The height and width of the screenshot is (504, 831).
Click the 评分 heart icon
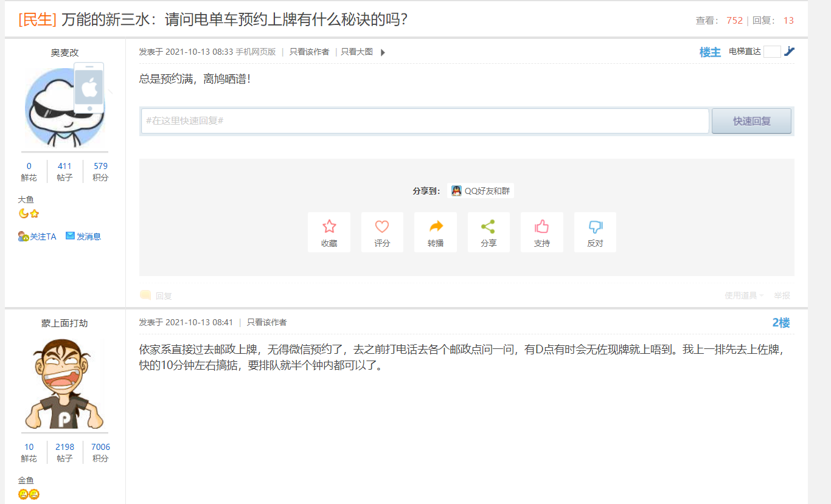pyautogui.click(x=382, y=227)
